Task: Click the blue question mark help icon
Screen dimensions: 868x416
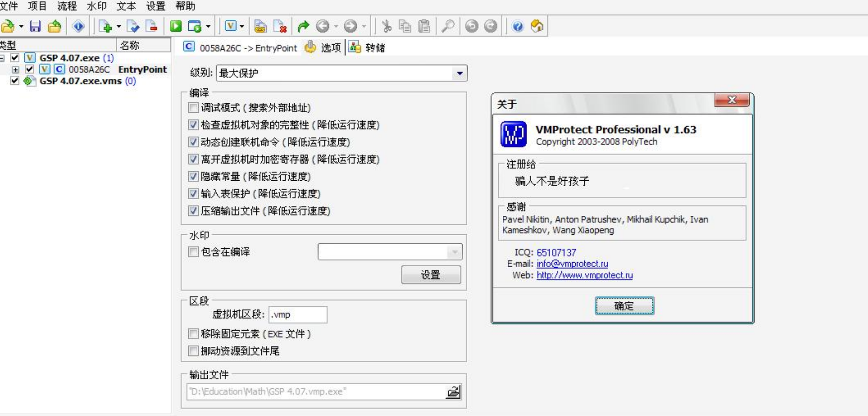Action: (x=518, y=26)
